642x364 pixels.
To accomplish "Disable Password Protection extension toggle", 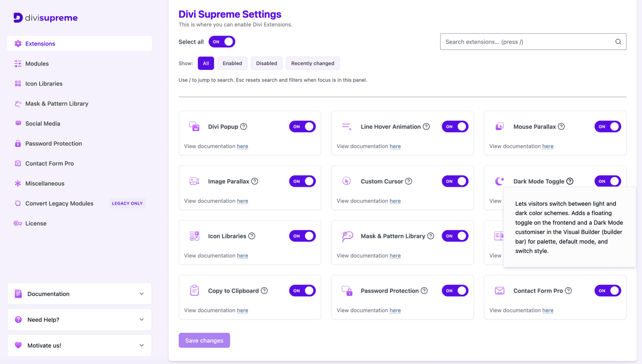I will click(455, 291).
